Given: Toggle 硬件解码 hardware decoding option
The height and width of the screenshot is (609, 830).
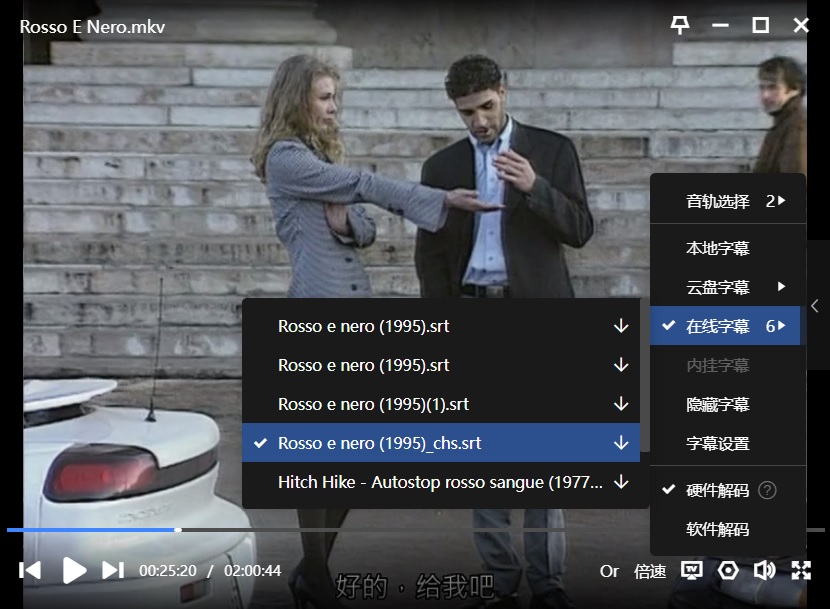Looking at the screenshot, I should coord(717,490).
